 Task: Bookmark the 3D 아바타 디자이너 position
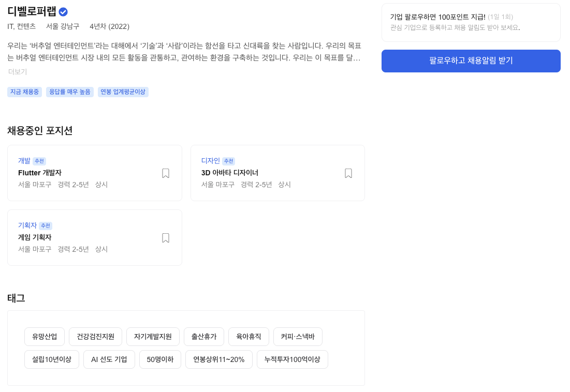tap(348, 173)
